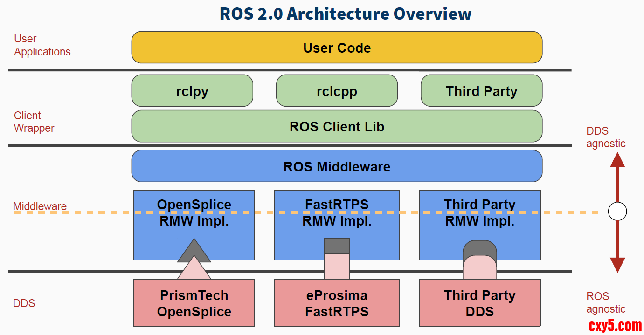Image resolution: width=644 pixels, height=335 pixels.
Task: Select the rclpy block
Action: [192, 91]
